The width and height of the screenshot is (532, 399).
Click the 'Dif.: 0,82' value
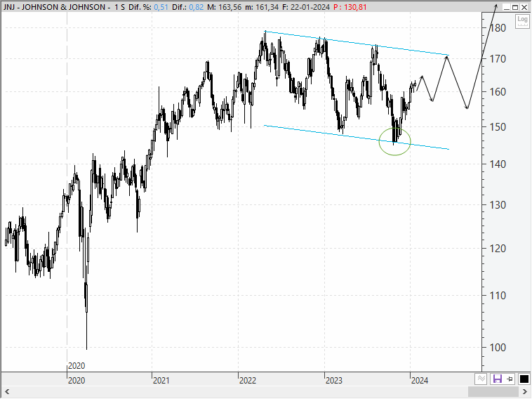coord(187,7)
